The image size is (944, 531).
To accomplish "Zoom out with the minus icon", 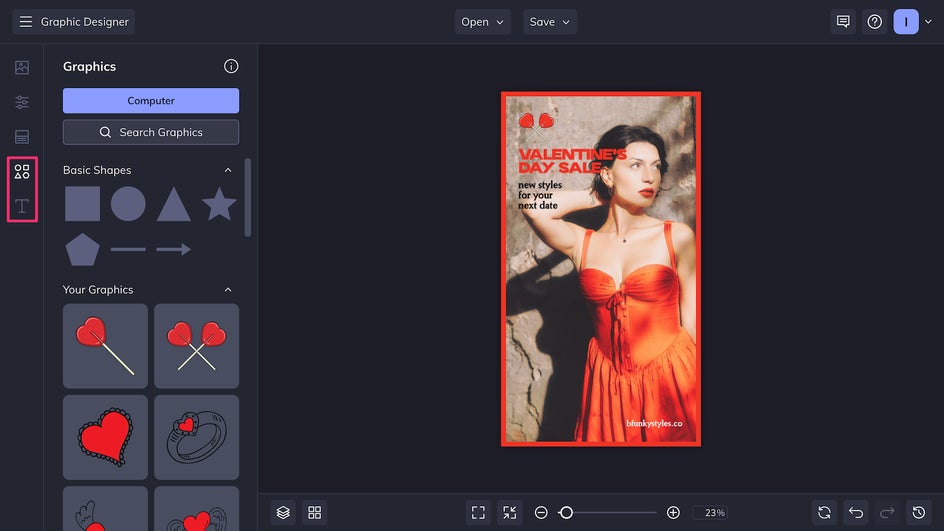I will coord(541,512).
